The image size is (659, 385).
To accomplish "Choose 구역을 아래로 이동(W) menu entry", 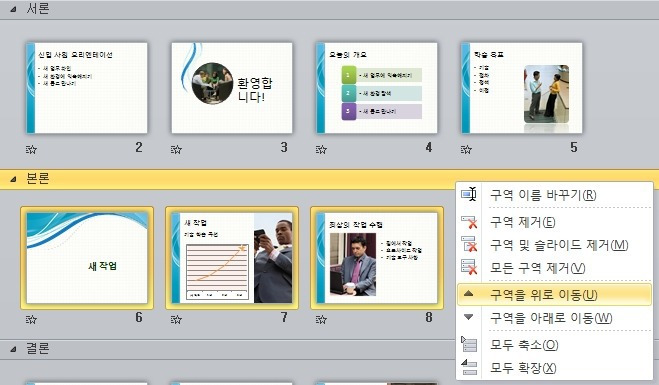I will [554, 318].
